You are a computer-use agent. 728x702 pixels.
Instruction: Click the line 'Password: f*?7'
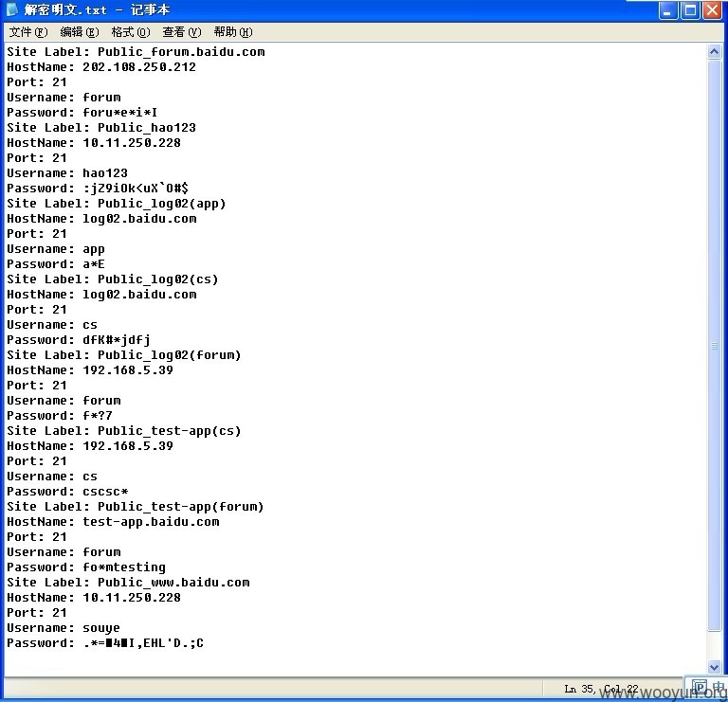(60, 416)
